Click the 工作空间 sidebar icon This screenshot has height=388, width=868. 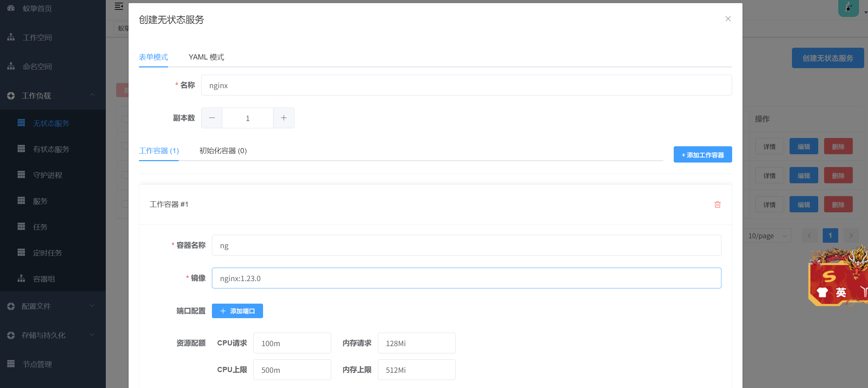pos(11,37)
